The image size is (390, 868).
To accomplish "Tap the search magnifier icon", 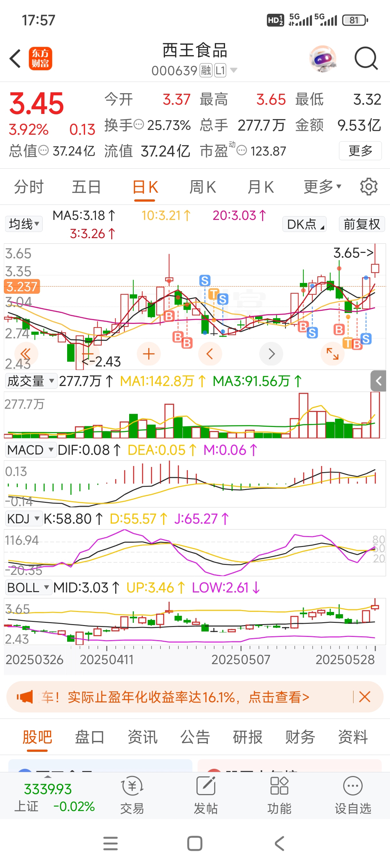I will click(x=366, y=59).
